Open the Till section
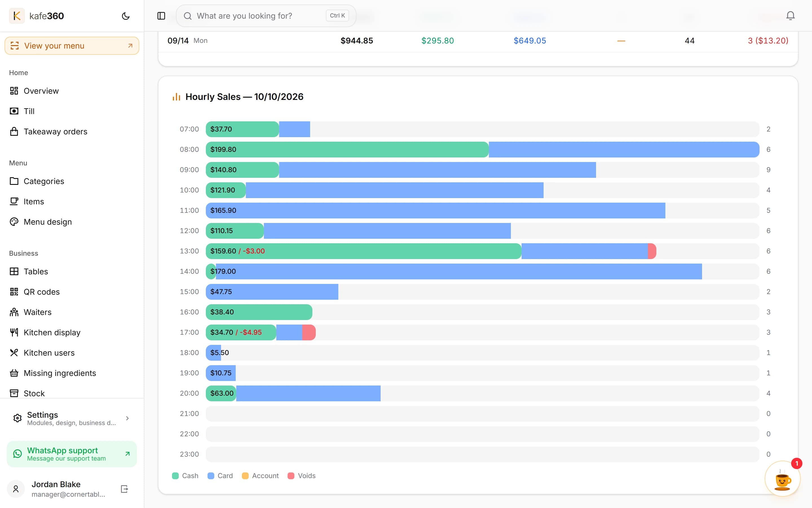This screenshot has width=812, height=508. [x=29, y=111]
